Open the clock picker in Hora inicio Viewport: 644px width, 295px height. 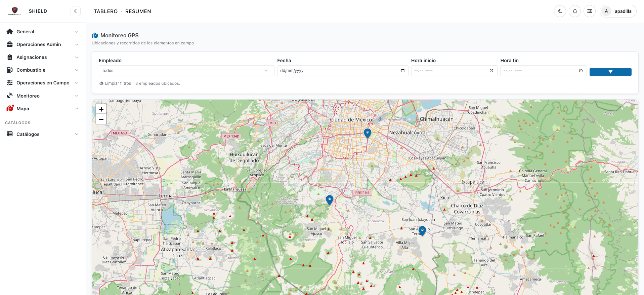[x=491, y=71]
